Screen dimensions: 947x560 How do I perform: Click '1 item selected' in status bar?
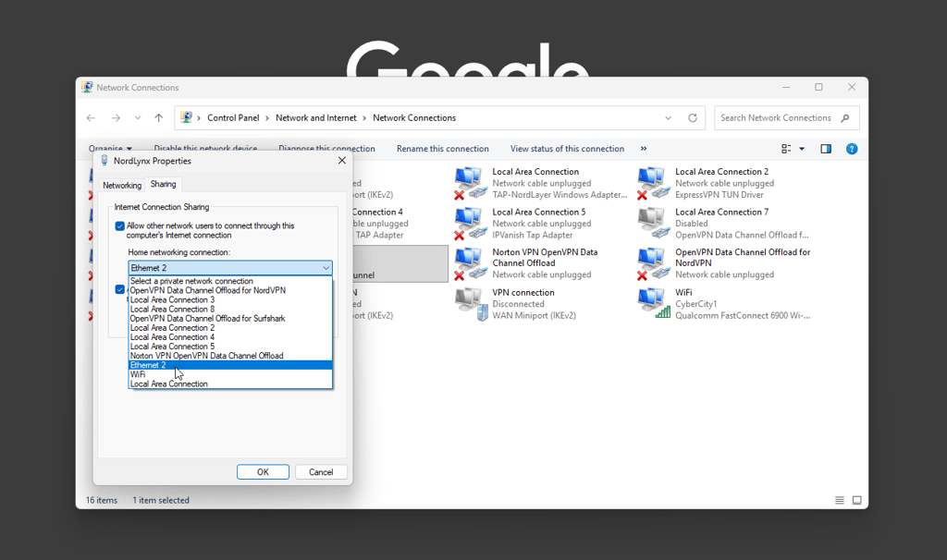click(161, 500)
